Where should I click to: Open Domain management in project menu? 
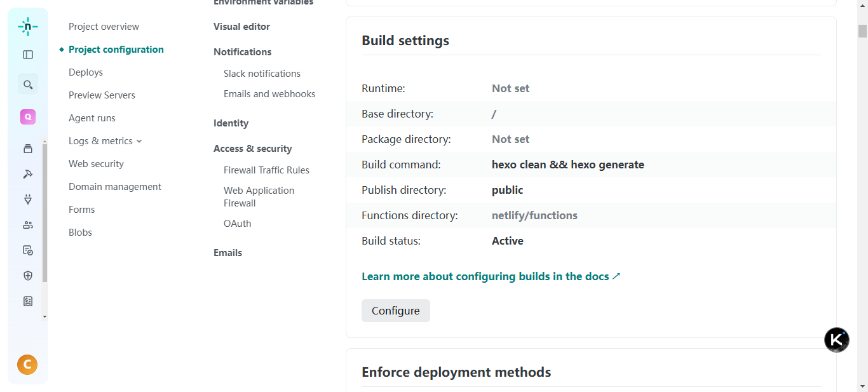tap(115, 187)
